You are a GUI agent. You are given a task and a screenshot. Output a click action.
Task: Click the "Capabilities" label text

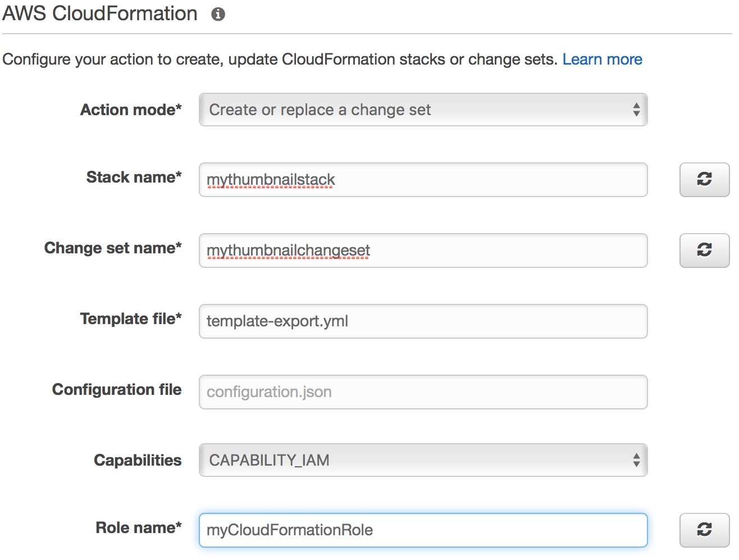[x=138, y=461]
